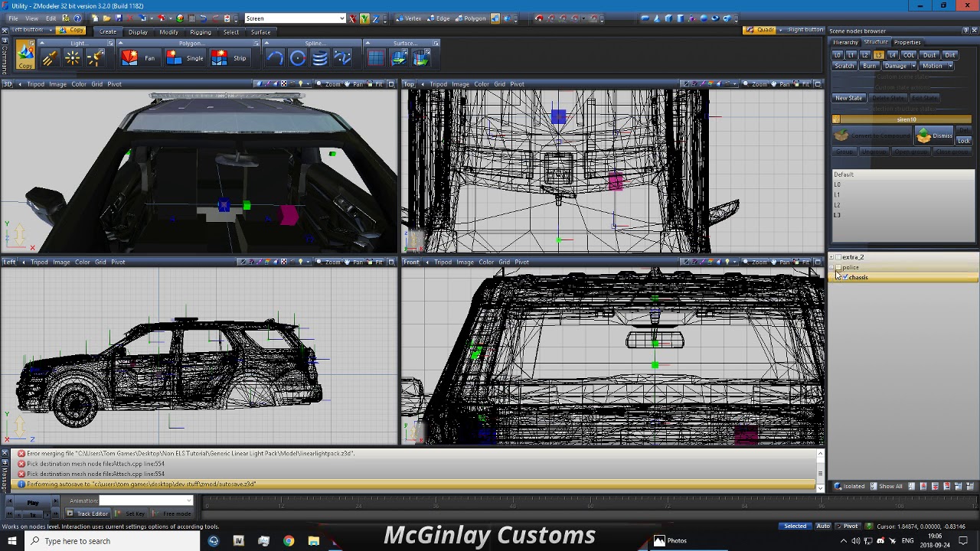Switch to Edge selection mode
980x551 pixels.
439,18
